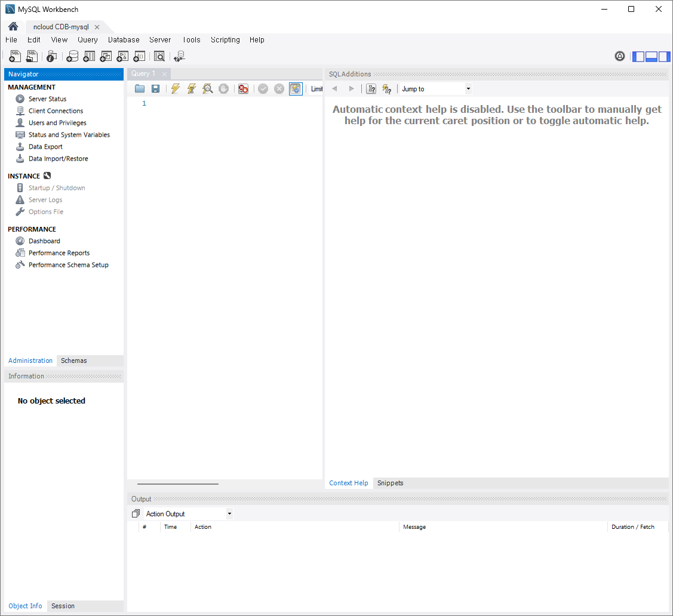Close the Query 1 tab
The width and height of the screenshot is (673, 616).
point(164,74)
